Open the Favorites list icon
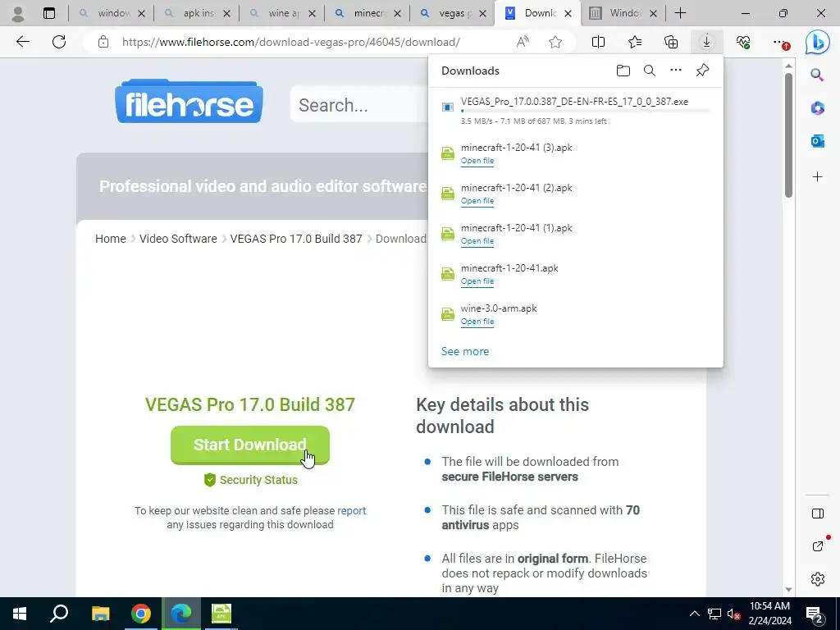 pos(635,42)
